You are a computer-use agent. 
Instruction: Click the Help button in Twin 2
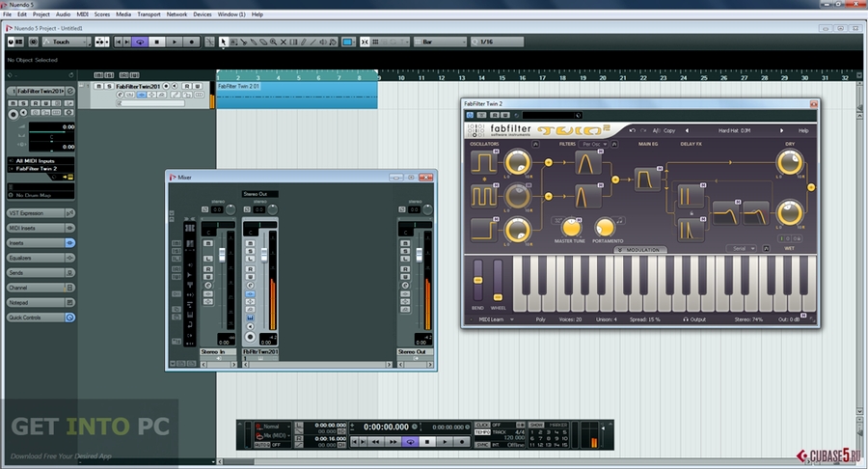click(803, 130)
